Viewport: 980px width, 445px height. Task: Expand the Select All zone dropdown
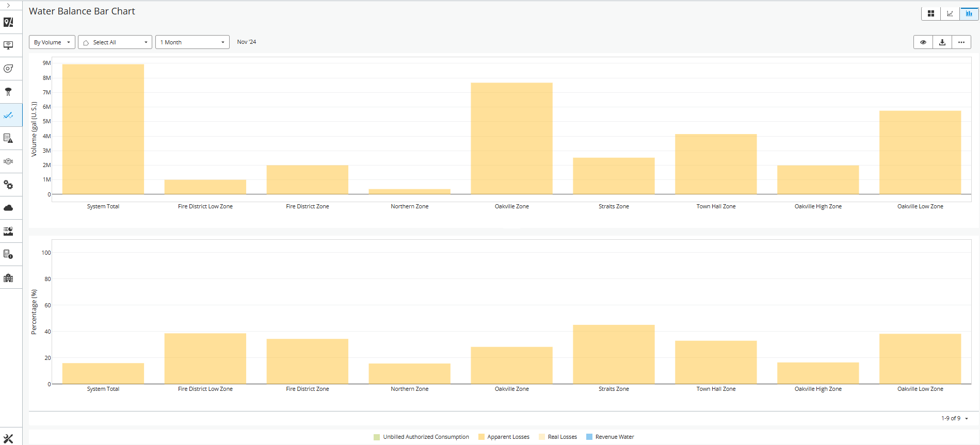[115, 42]
